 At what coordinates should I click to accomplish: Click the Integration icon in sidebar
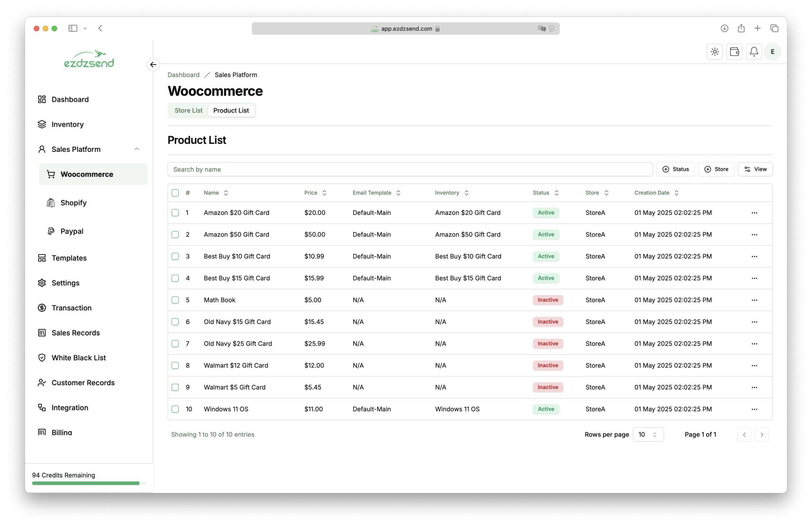click(x=42, y=407)
